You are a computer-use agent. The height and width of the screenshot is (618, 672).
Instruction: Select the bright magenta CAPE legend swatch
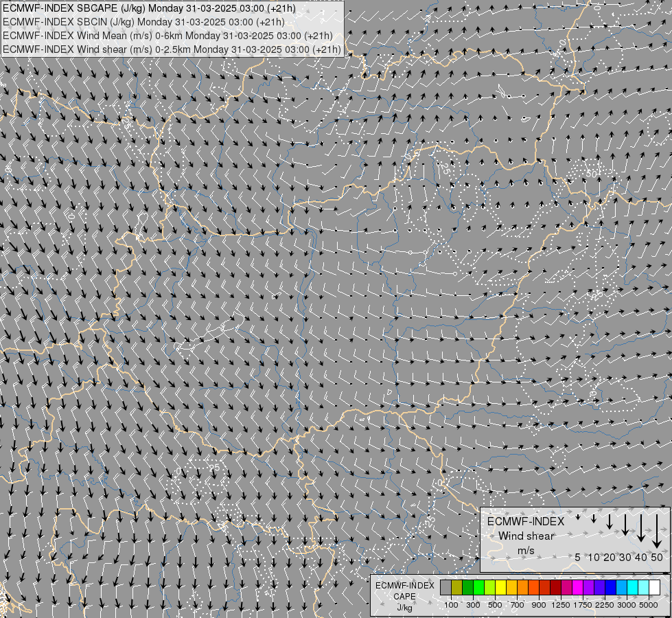(578, 587)
